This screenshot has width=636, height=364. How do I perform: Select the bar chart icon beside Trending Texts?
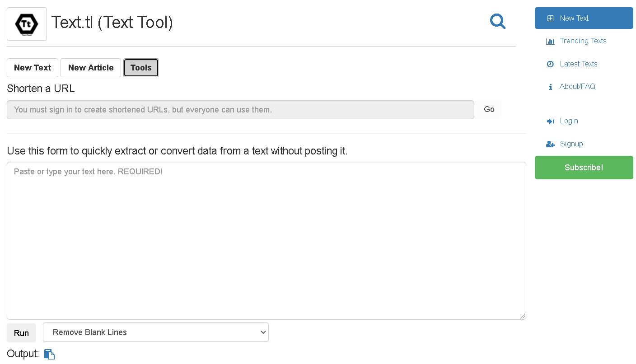click(550, 41)
